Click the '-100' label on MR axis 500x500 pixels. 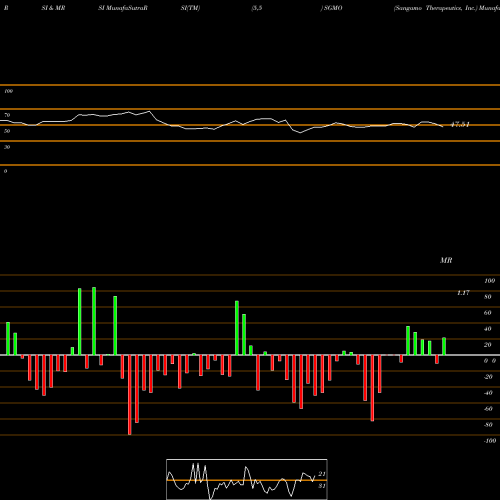[x=490, y=441]
